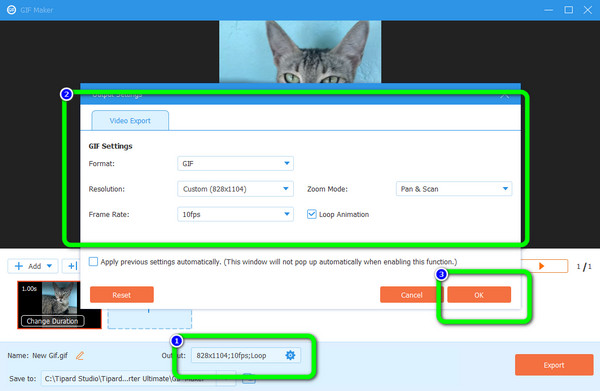Minimize the GIF Maker window
This screenshot has height=391, width=600.
tap(549, 10)
